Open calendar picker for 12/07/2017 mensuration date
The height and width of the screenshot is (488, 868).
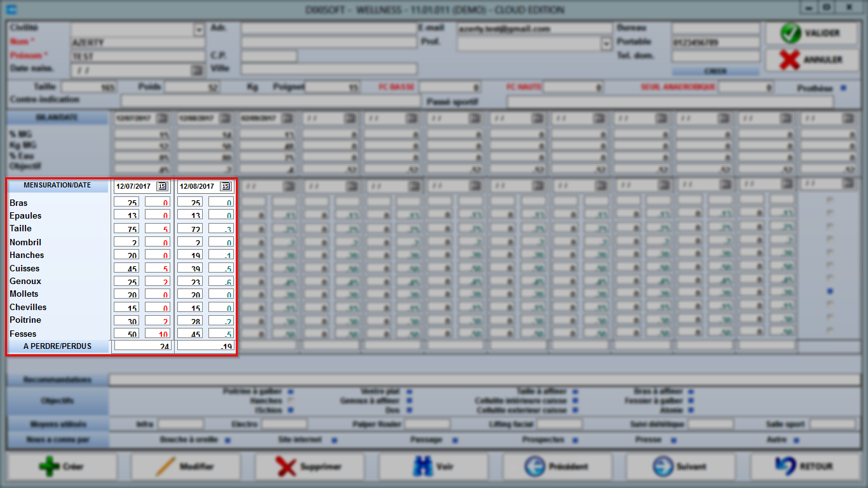tap(162, 186)
